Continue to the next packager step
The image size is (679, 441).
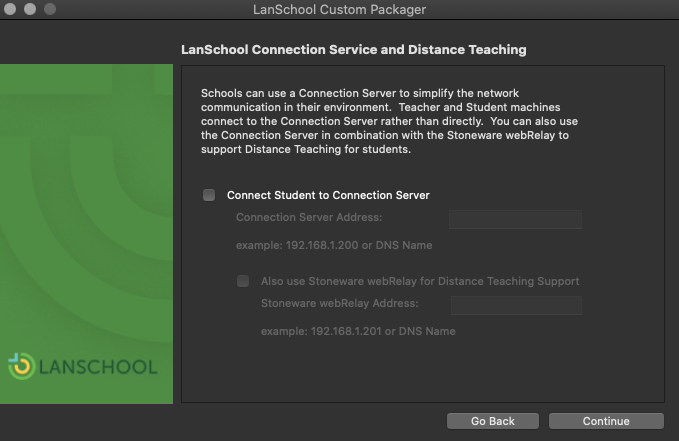coord(606,421)
